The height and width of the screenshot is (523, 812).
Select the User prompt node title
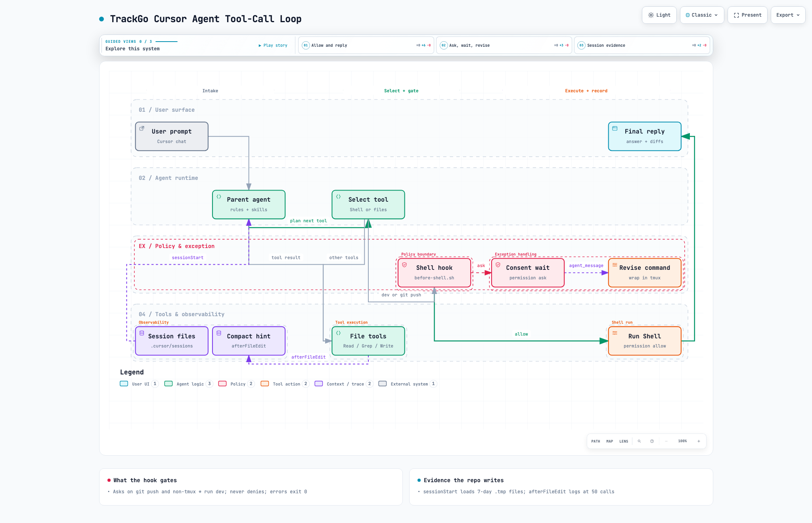tap(172, 132)
